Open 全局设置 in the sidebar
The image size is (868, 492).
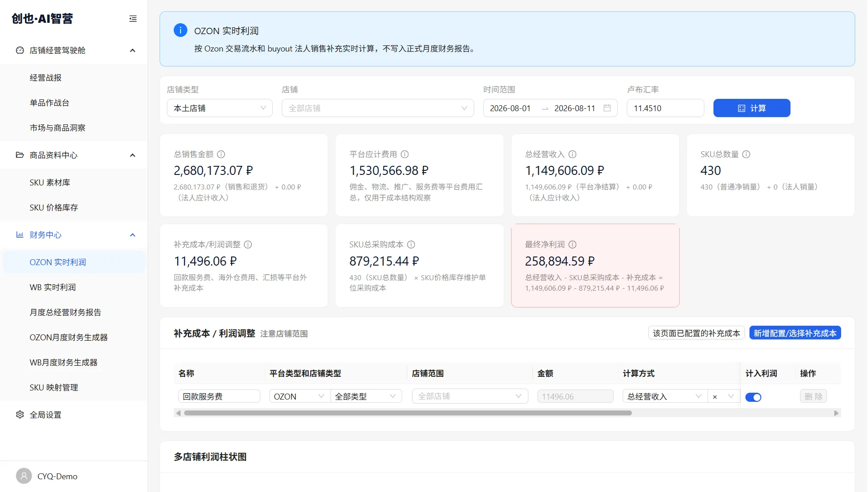[74, 415]
